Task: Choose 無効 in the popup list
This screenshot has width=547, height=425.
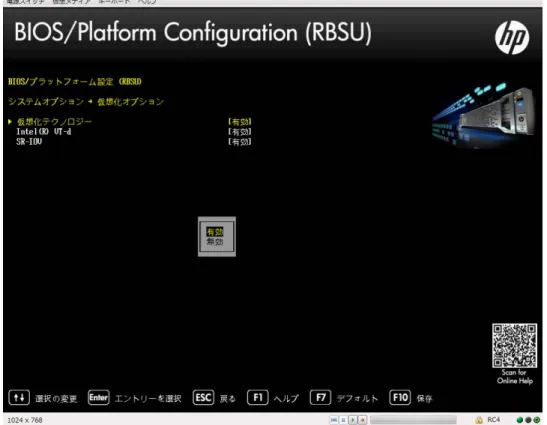Action: [x=215, y=241]
